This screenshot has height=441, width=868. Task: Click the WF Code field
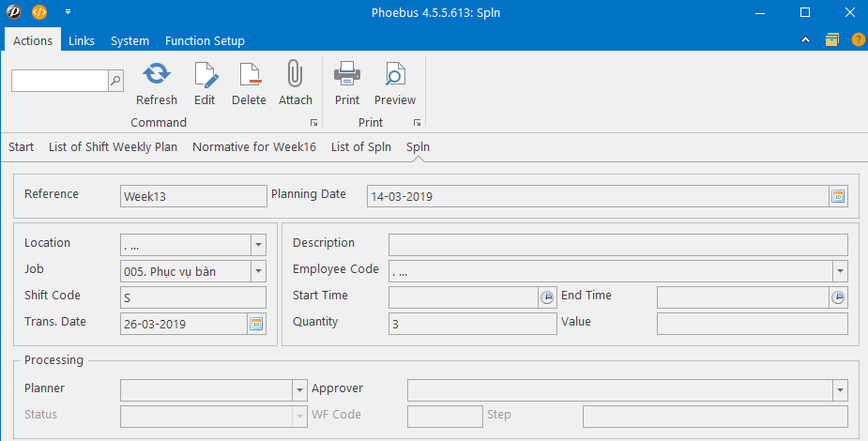[x=445, y=417]
